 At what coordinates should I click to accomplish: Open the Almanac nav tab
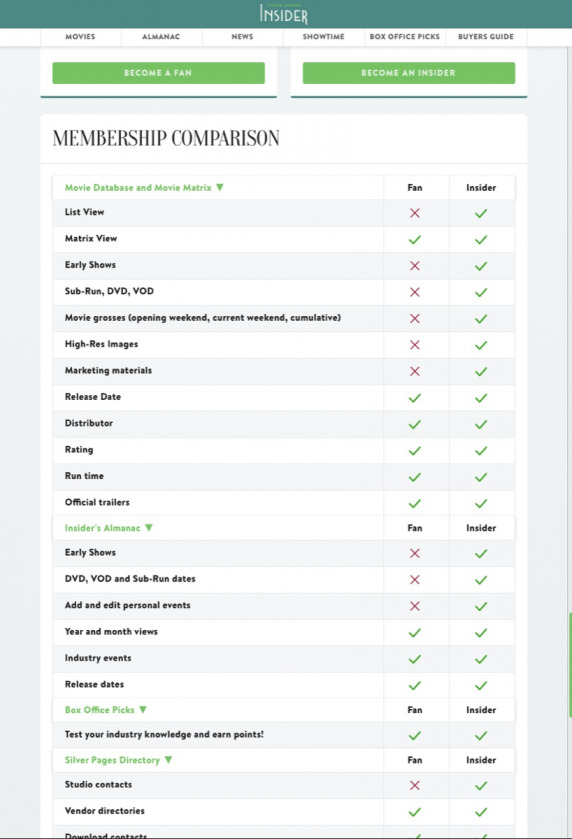tap(161, 37)
